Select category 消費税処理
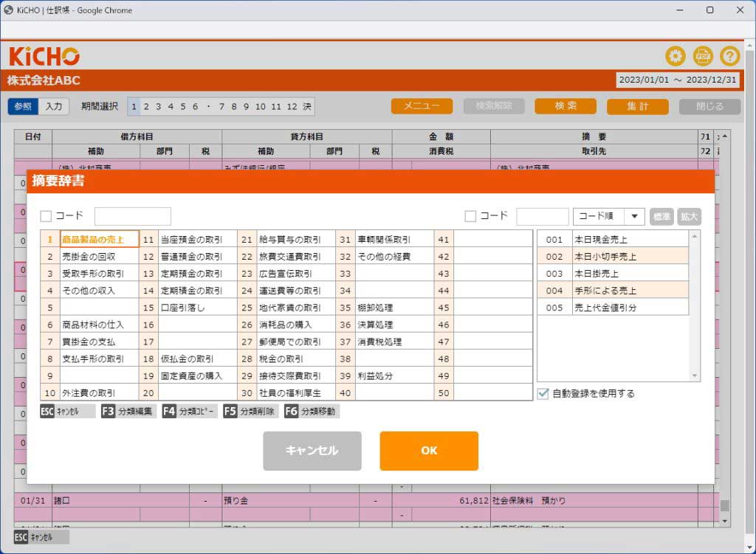 point(394,342)
